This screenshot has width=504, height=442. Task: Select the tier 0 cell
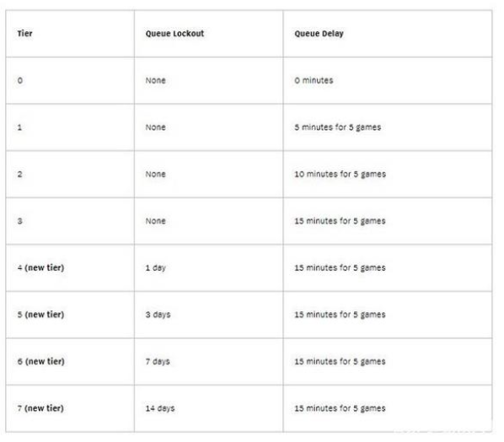tap(70, 80)
